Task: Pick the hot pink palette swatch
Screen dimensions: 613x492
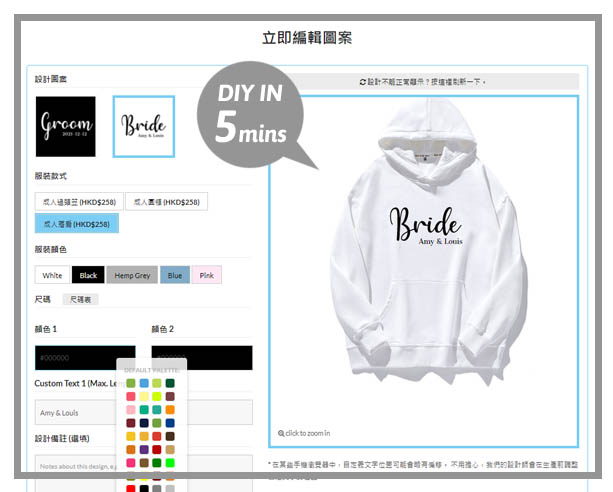Action: pos(131,463)
